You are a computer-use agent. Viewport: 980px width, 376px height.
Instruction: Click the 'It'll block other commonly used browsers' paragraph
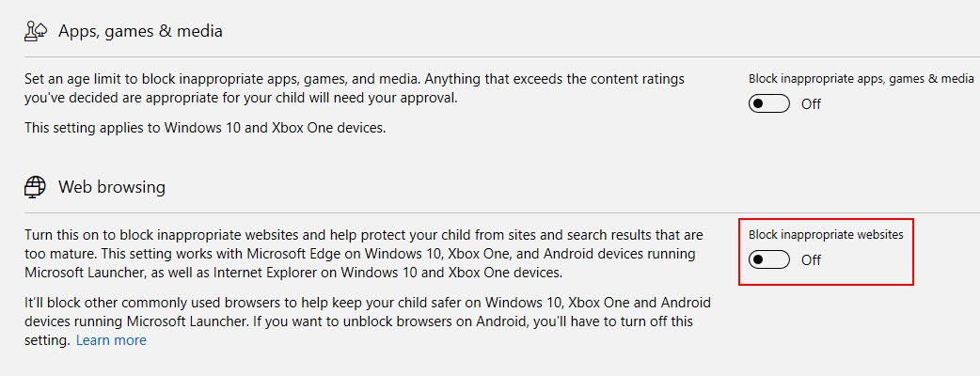coord(368,321)
